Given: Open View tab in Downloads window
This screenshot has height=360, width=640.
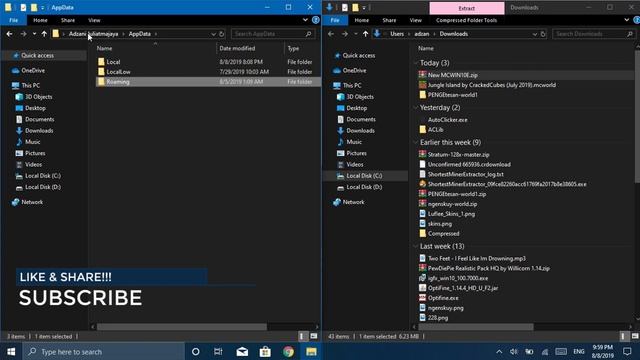Looking at the screenshot, I should pos(416,20).
